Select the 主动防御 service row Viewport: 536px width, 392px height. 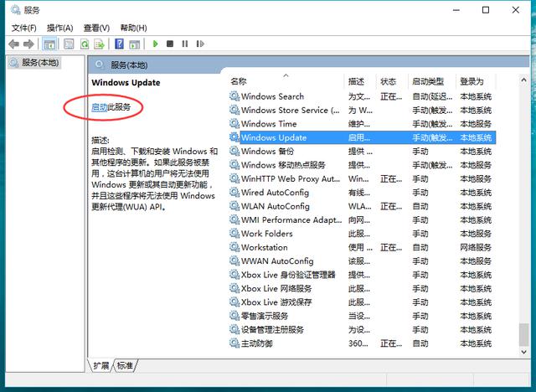(x=362, y=343)
